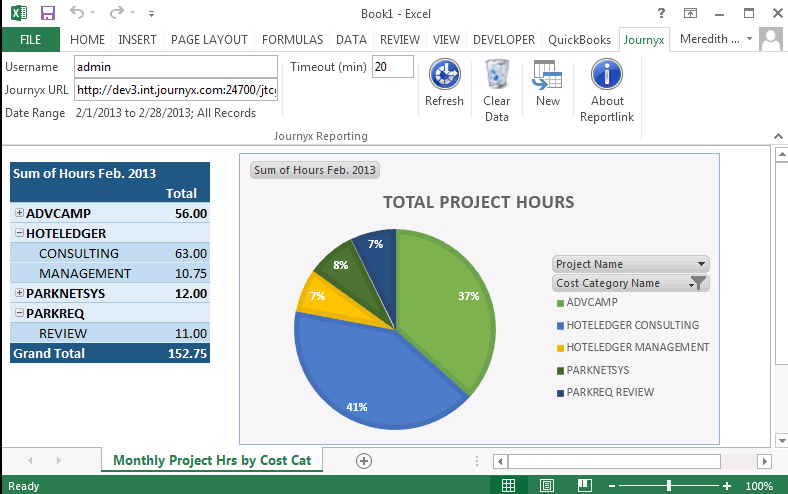Click the vertical scrollbar up arrow
Viewport: 788px width, 494px height.
tap(781, 154)
